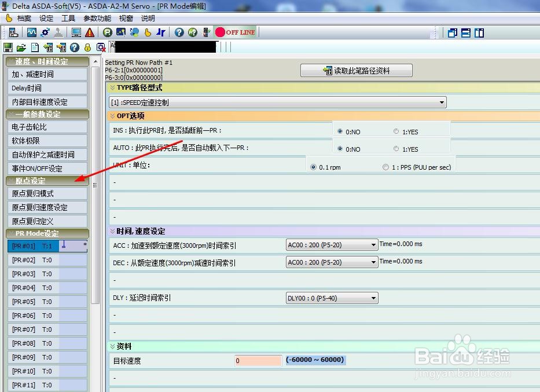Open 原点复归模式 settings

[47, 193]
